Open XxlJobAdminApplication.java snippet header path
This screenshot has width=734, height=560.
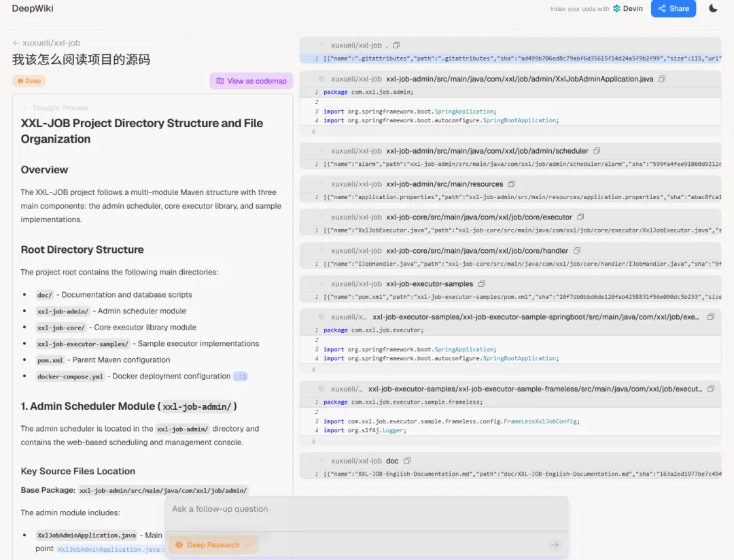tap(520, 79)
